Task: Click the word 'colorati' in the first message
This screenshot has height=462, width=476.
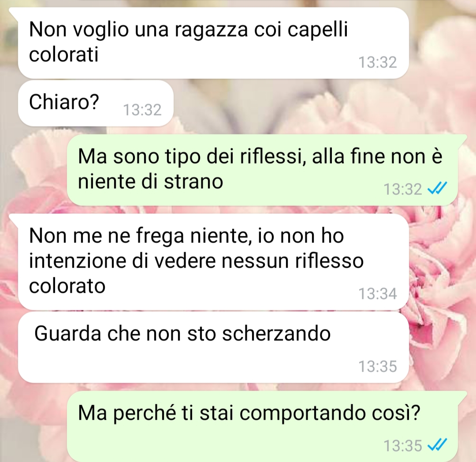Action: (x=64, y=55)
